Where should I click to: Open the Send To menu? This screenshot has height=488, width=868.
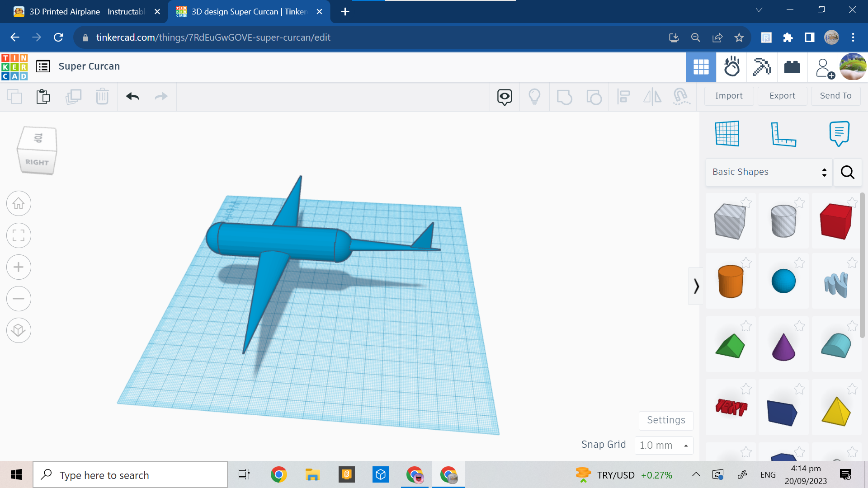coord(835,96)
